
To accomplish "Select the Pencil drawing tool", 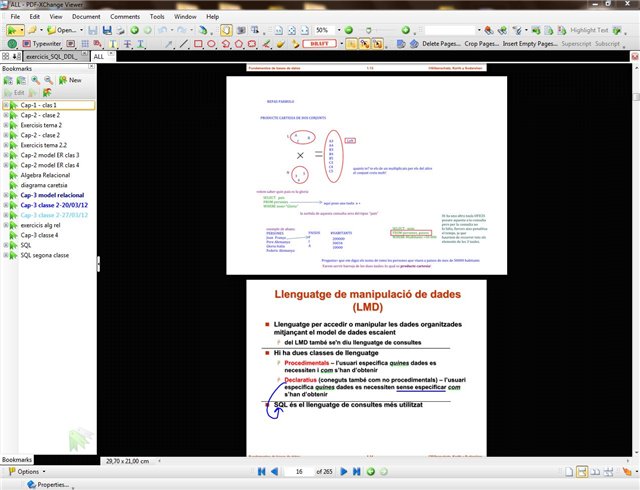I will tap(266, 43).
